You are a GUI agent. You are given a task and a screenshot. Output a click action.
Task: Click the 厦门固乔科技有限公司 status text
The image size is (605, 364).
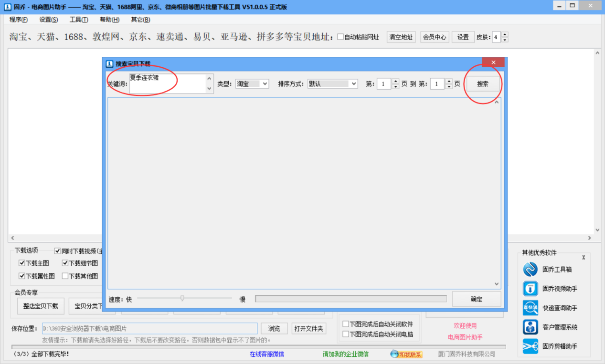click(467, 354)
